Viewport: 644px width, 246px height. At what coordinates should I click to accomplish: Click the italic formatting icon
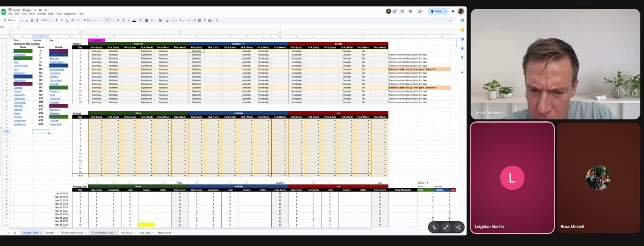pos(123,20)
